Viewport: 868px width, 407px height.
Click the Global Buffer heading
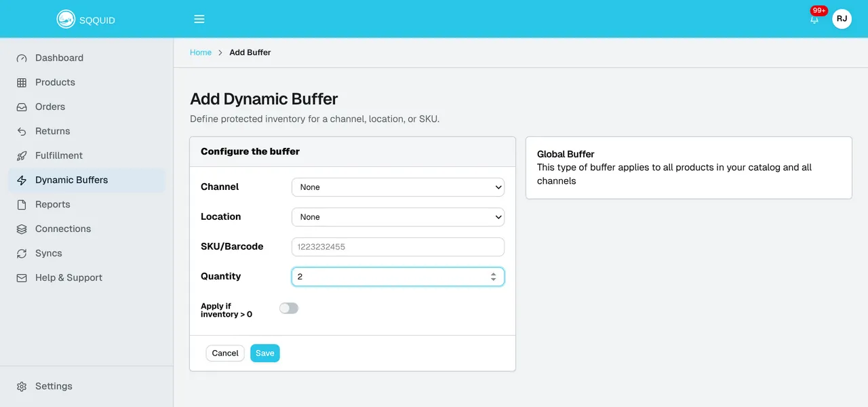[566, 154]
